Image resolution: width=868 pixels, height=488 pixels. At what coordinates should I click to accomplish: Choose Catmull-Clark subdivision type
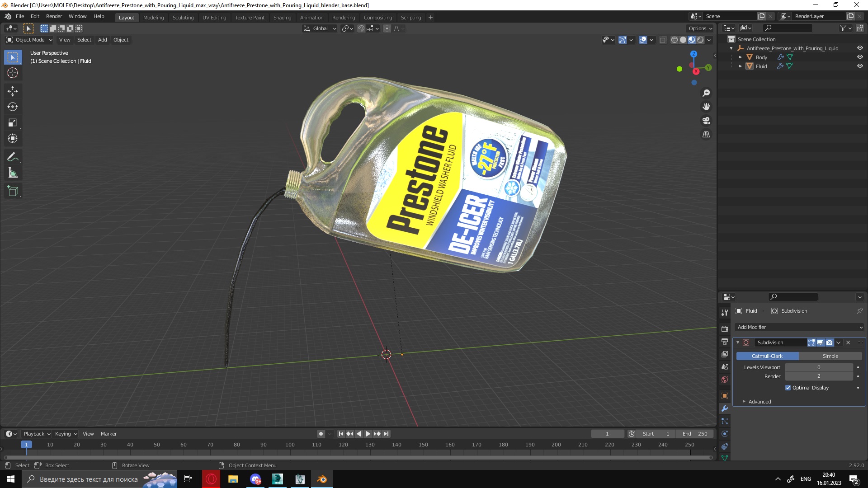[767, 356]
